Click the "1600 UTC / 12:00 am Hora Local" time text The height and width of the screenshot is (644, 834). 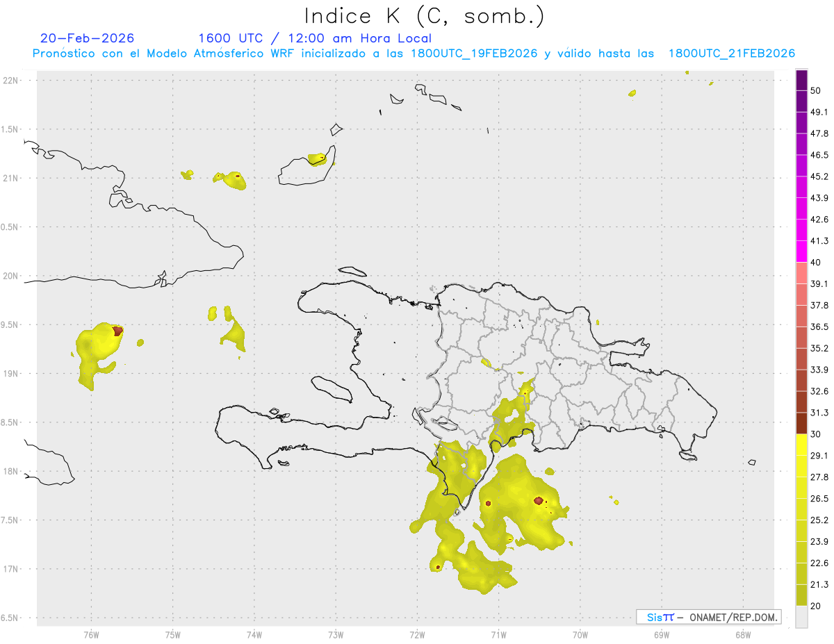click(315, 38)
